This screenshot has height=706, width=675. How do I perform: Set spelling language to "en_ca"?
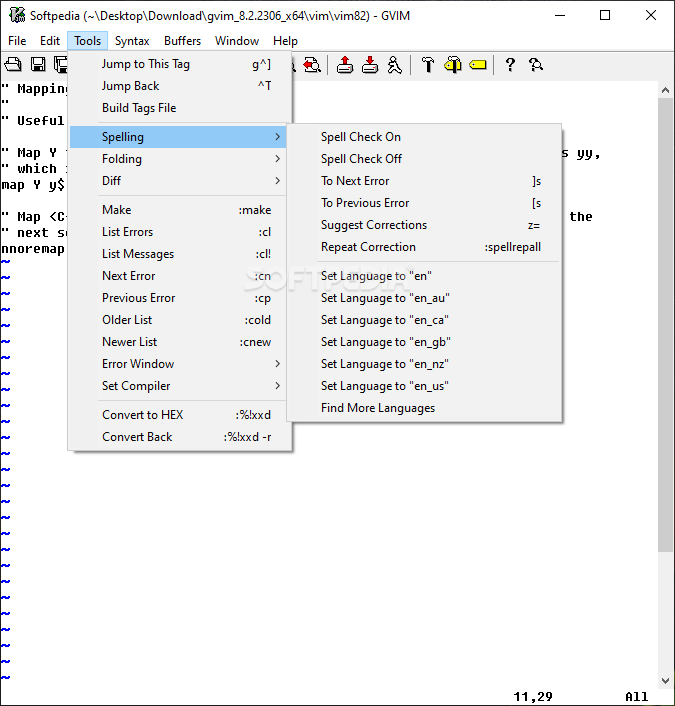click(424, 320)
